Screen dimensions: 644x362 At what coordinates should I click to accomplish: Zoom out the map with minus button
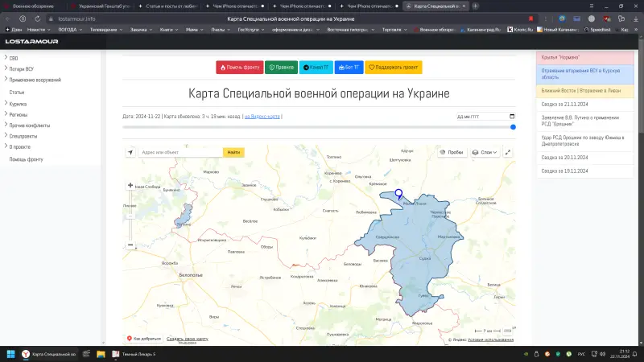pos(130,245)
